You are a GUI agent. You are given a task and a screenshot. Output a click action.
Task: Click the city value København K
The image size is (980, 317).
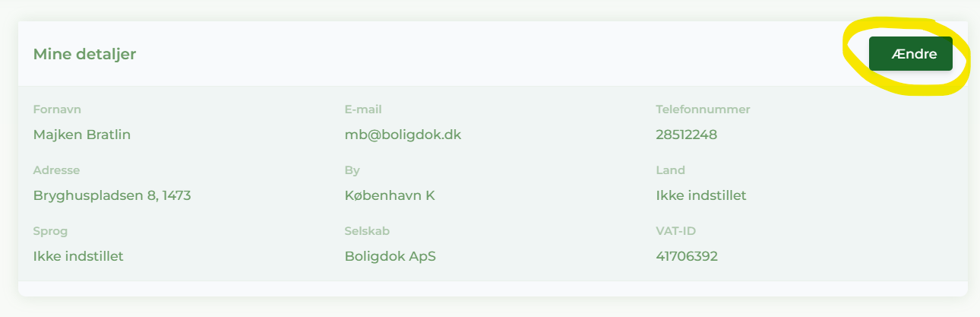pyautogui.click(x=389, y=195)
